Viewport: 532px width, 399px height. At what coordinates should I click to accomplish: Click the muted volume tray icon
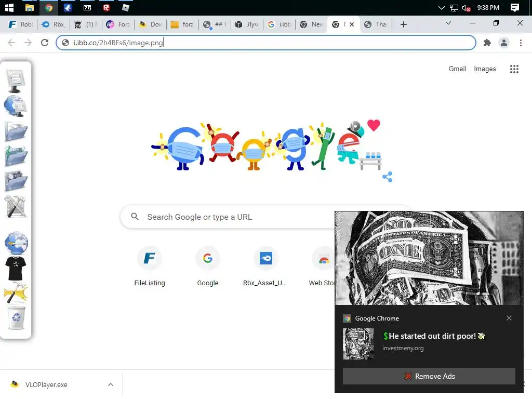tap(466, 8)
